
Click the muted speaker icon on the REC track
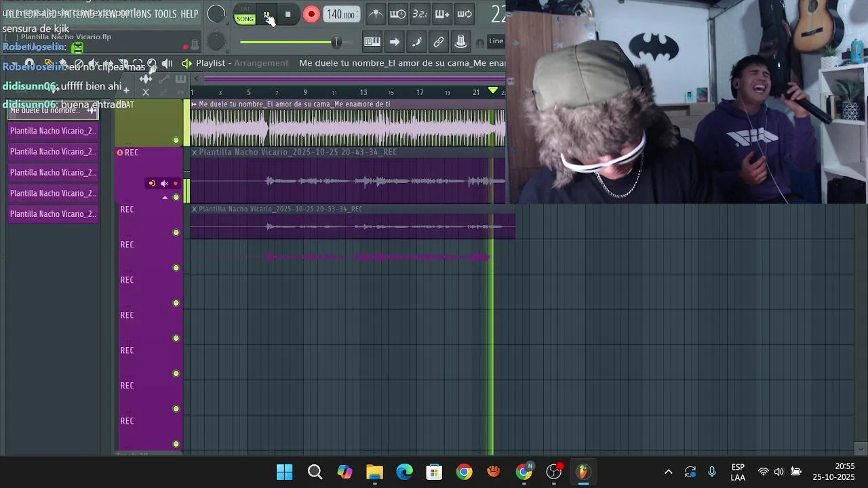pyautogui.click(x=164, y=184)
